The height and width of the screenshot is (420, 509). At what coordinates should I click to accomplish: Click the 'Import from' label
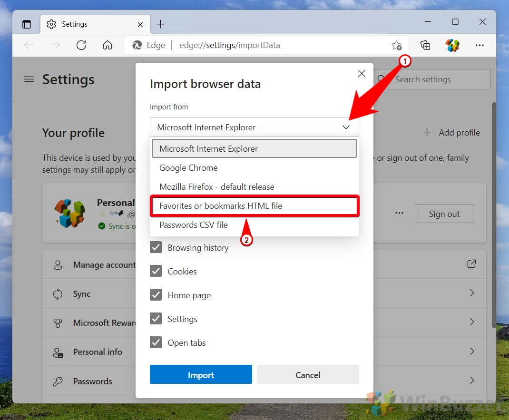coord(169,107)
